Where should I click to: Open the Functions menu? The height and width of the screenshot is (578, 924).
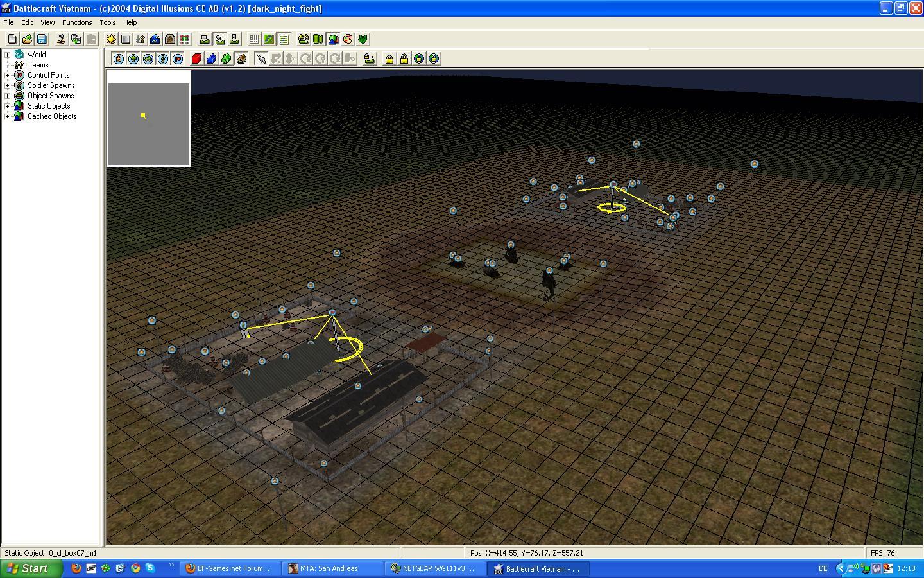[77, 22]
